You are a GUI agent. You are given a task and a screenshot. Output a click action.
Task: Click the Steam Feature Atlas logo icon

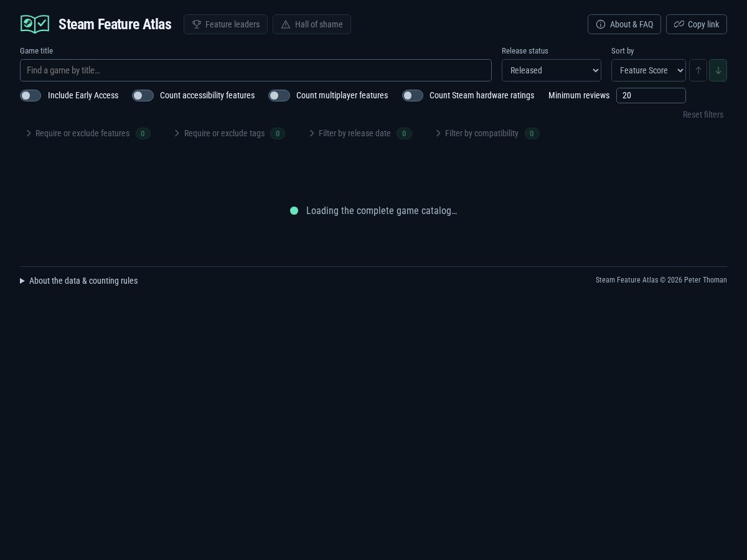(x=35, y=24)
